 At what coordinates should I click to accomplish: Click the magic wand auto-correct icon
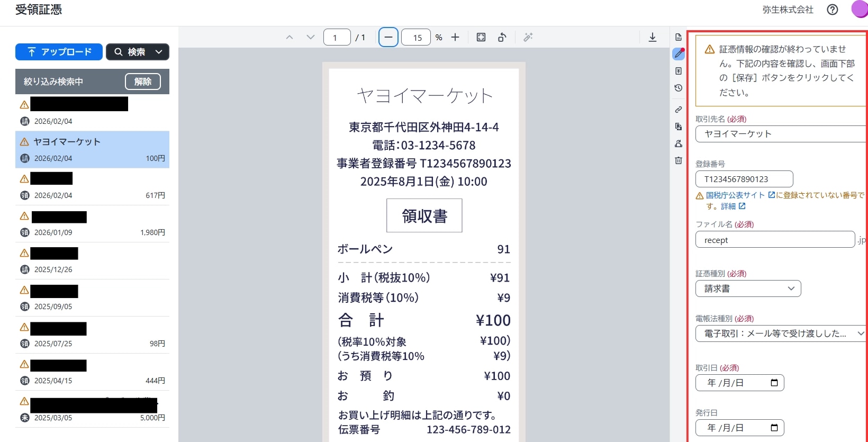[528, 37]
